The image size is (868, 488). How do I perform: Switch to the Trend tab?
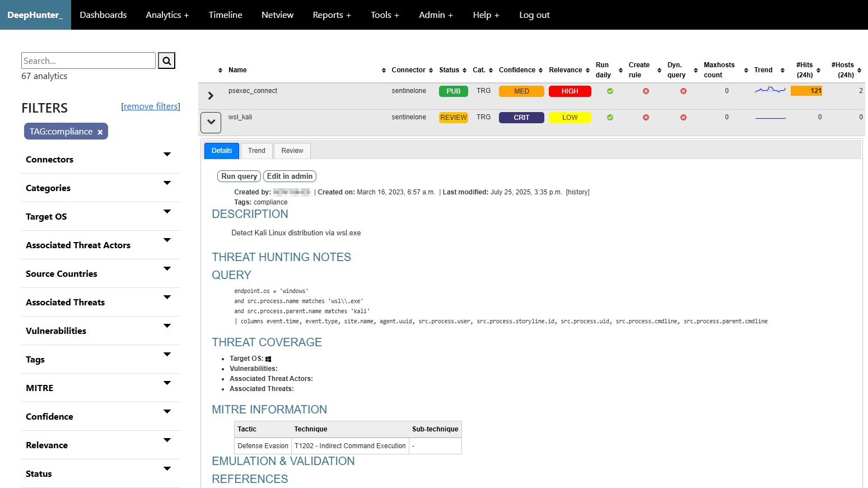point(256,151)
